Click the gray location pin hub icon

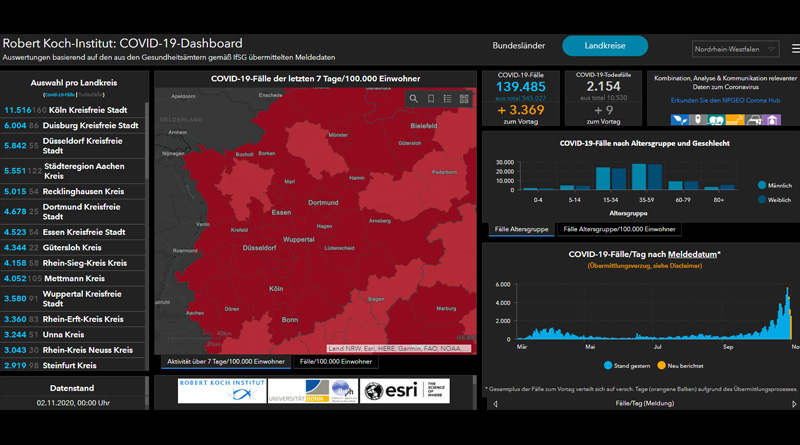click(697, 120)
